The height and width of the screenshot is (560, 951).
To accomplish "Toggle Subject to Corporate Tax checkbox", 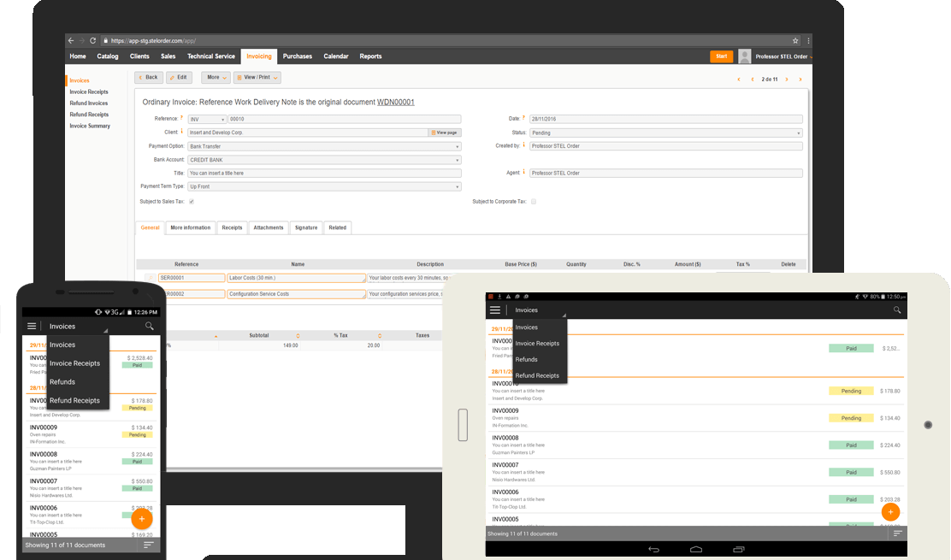I will click(534, 201).
